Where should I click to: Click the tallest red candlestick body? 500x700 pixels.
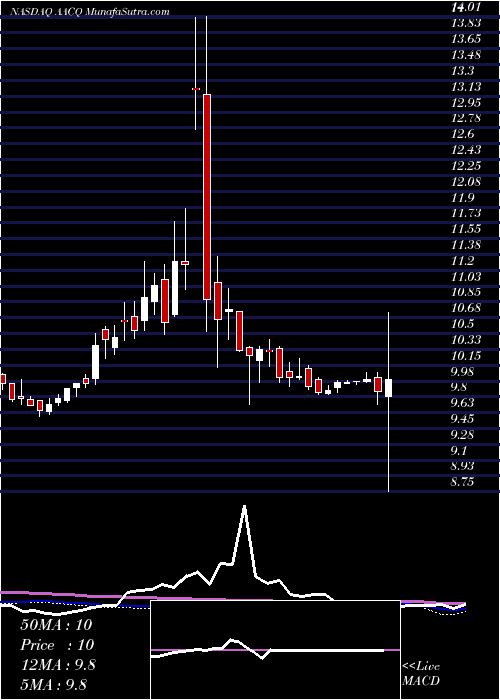tap(207, 197)
